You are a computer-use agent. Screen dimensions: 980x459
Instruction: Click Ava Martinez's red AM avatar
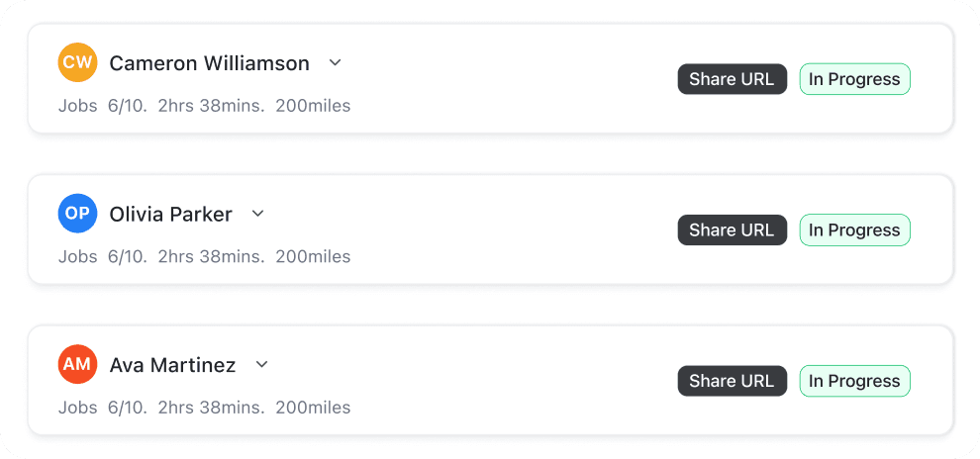(77, 365)
